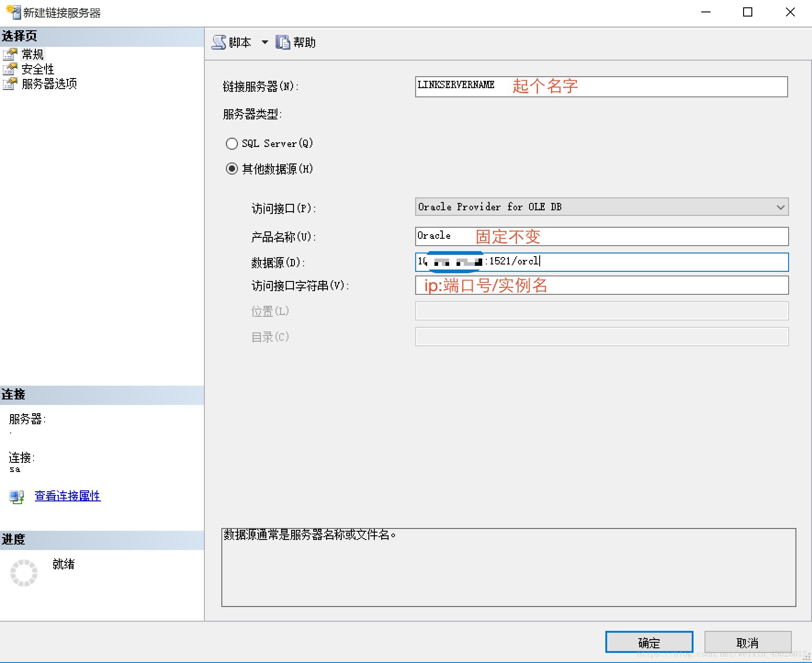This screenshot has width=812, height=663.
Task: Open the 安全性 page
Action: (x=38, y=69)
